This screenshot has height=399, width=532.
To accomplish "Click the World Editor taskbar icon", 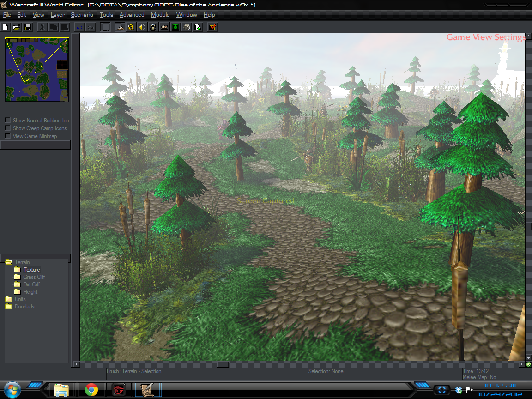I will tap(148, 390).
